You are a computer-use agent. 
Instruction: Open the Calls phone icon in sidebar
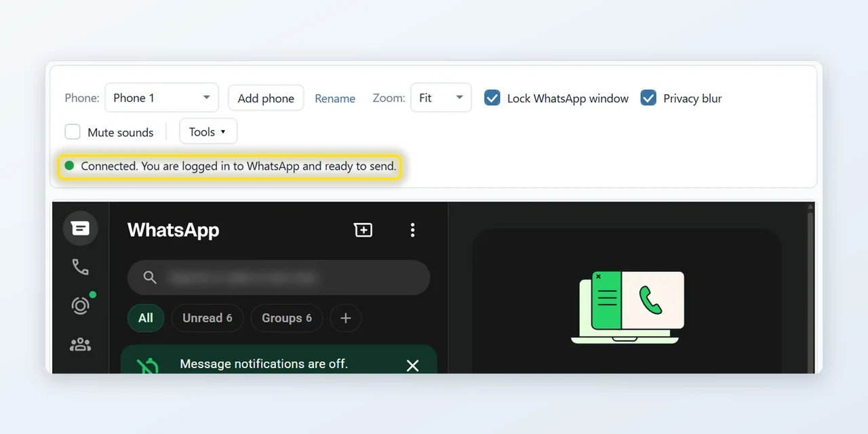80,267
